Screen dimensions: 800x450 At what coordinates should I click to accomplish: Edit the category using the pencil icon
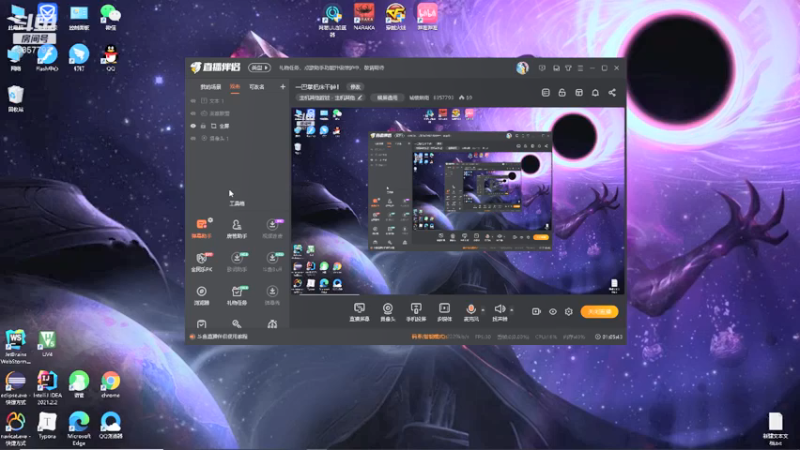click(x=360, y=97)
